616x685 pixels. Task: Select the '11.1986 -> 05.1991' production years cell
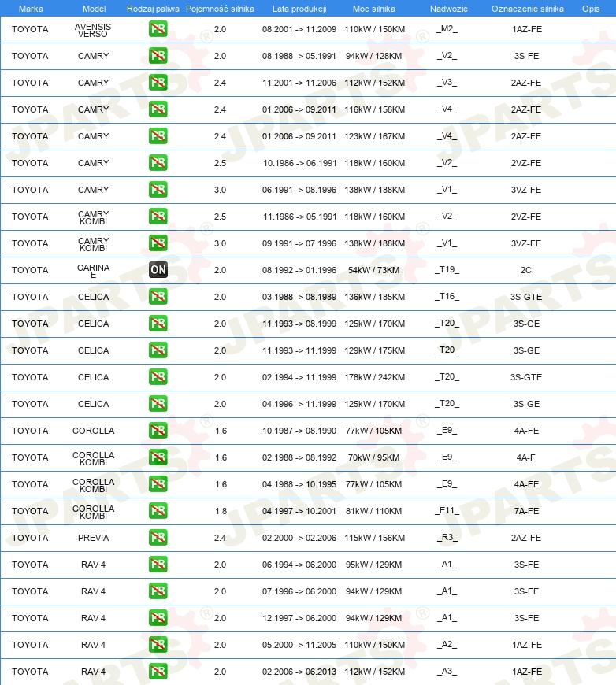[x=299, y=217]
